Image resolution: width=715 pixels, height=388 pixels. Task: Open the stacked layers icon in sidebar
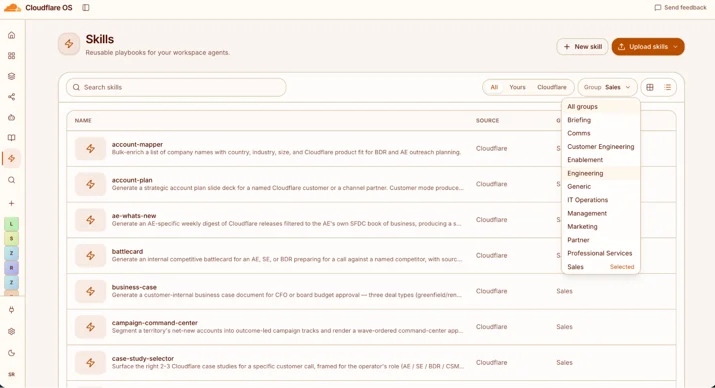coord(11,76)
